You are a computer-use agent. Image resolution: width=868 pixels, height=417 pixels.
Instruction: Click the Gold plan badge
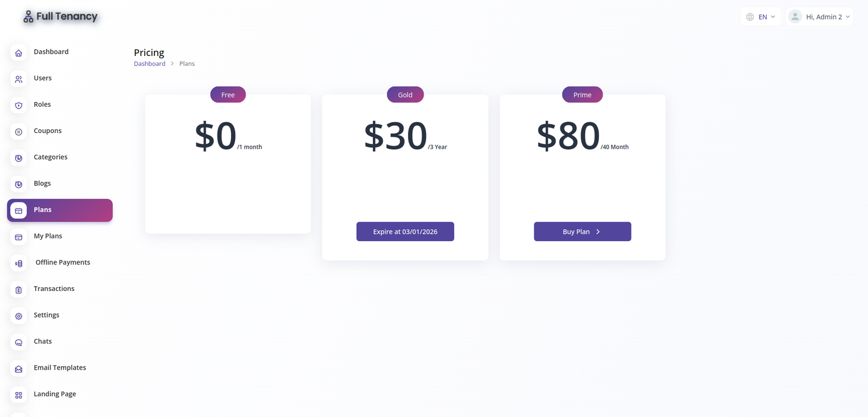405,95
